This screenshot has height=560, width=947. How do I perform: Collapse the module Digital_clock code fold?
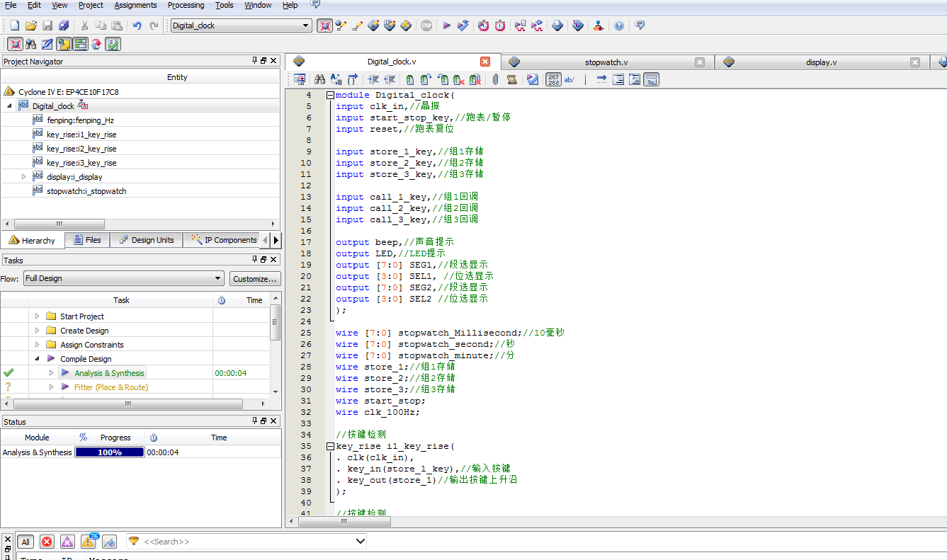[x=330, y=95]
